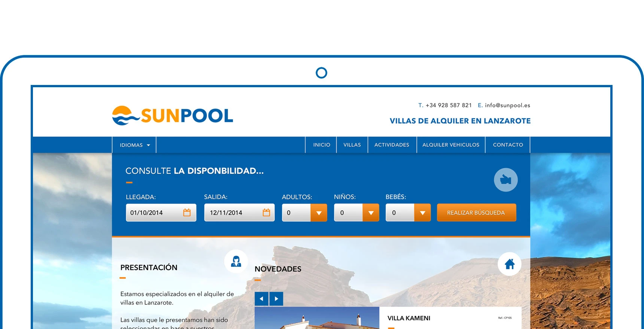
Task: Open Alquiler Vehiculos page
Action: click(451, 145)
